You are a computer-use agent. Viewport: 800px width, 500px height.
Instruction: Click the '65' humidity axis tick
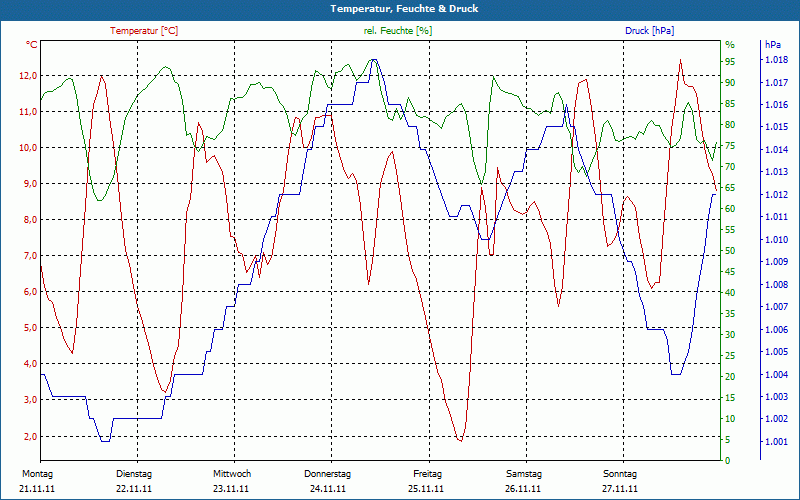(730, 188)
